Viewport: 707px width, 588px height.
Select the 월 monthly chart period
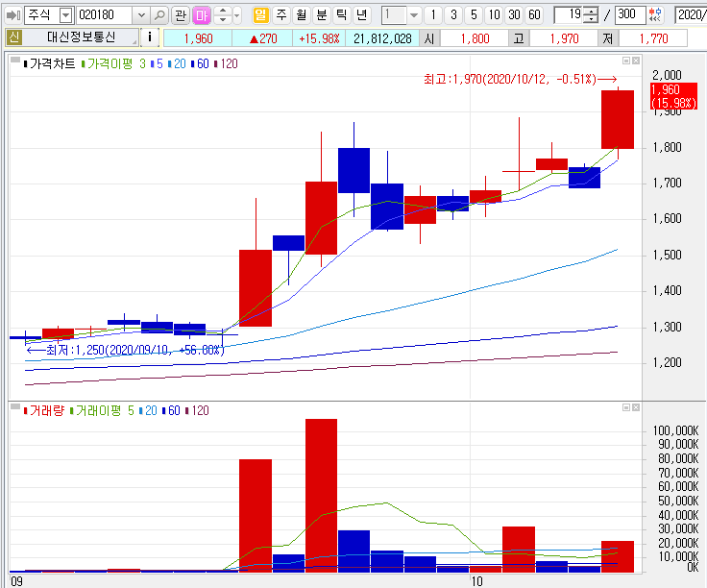[302, 15]
